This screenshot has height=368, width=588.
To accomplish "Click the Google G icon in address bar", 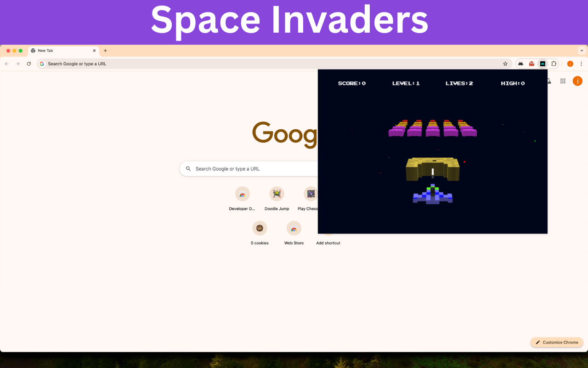I will (42, 64).
